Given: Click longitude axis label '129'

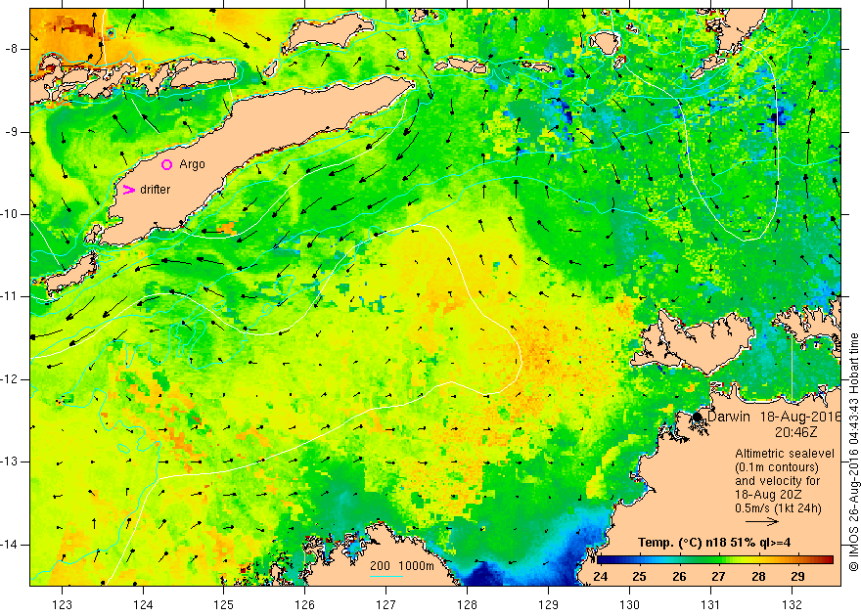Looking at the screenshot, I should click(x=548, y=605).
